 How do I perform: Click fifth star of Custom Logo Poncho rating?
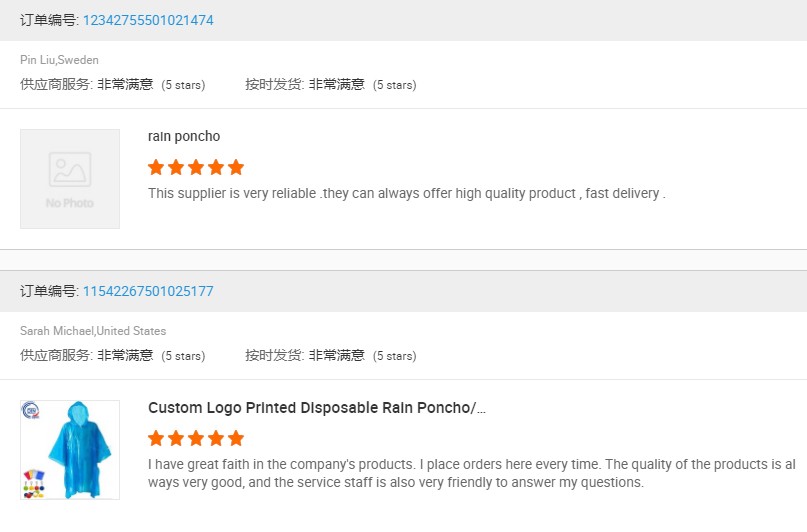point(236,438)
